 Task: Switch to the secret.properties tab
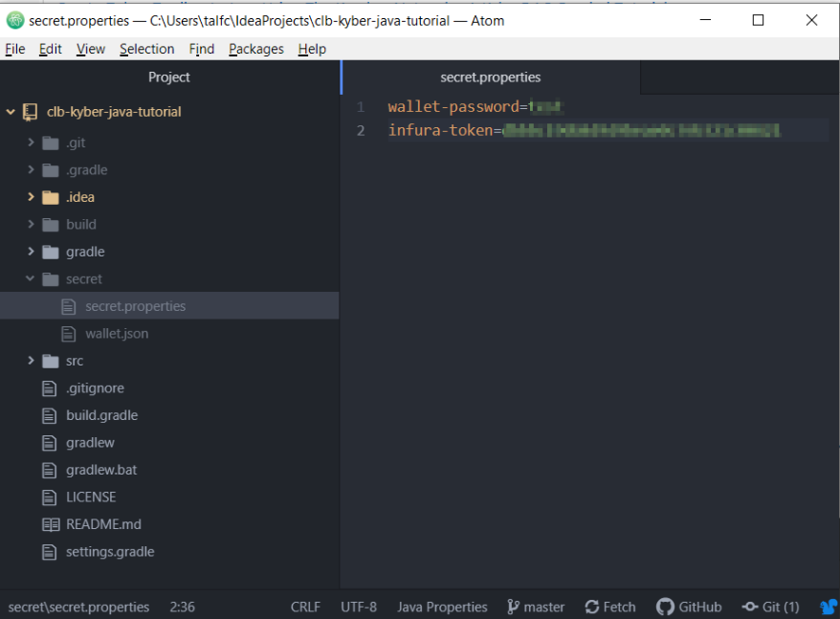(x=490, y=77)
